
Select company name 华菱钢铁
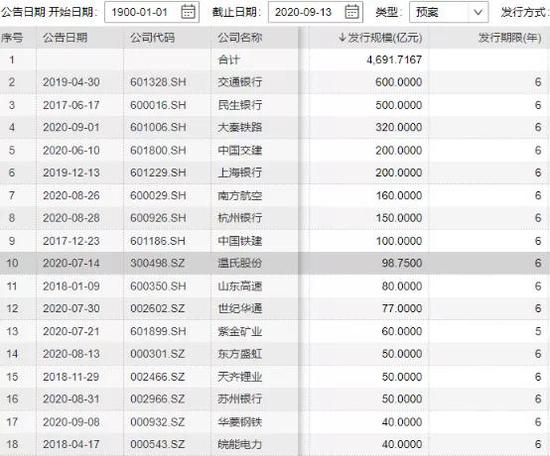pyautogui.click(x=240, y=422)
